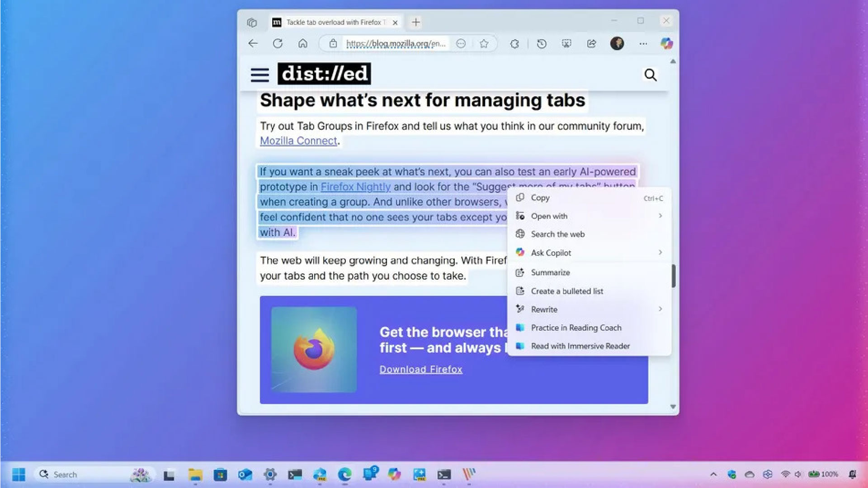Open the dist://ed hamburger menu
This screenshot has width=868, height=488.
click(259, 75)
